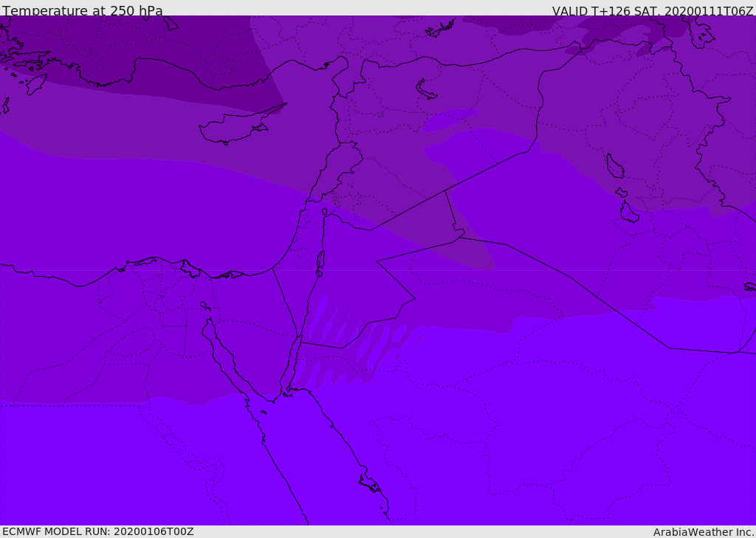Click the 'VALID T+126 SAT. 20200111T06Z' label
This screenshot has height=538, width=756.
tap(653, 10)
